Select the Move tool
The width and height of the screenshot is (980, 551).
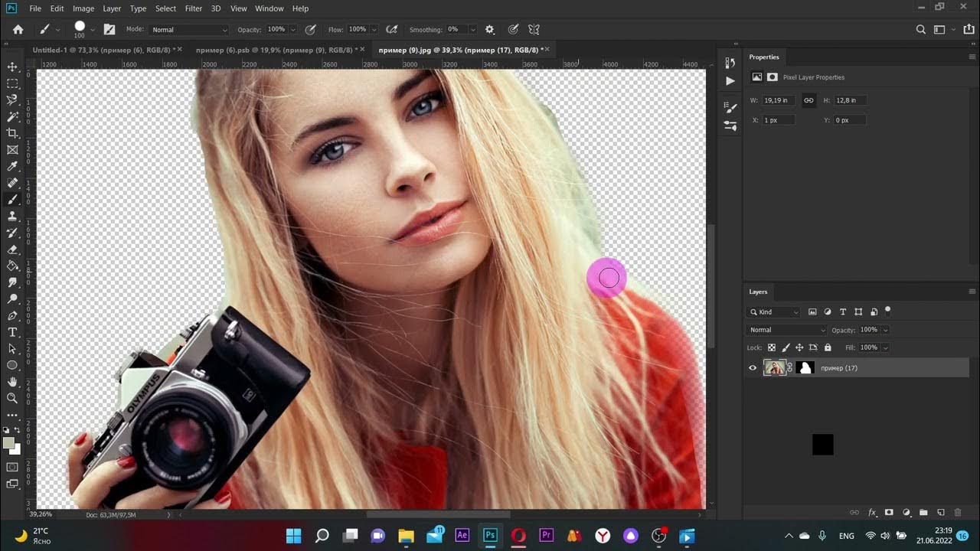(12, 67)
